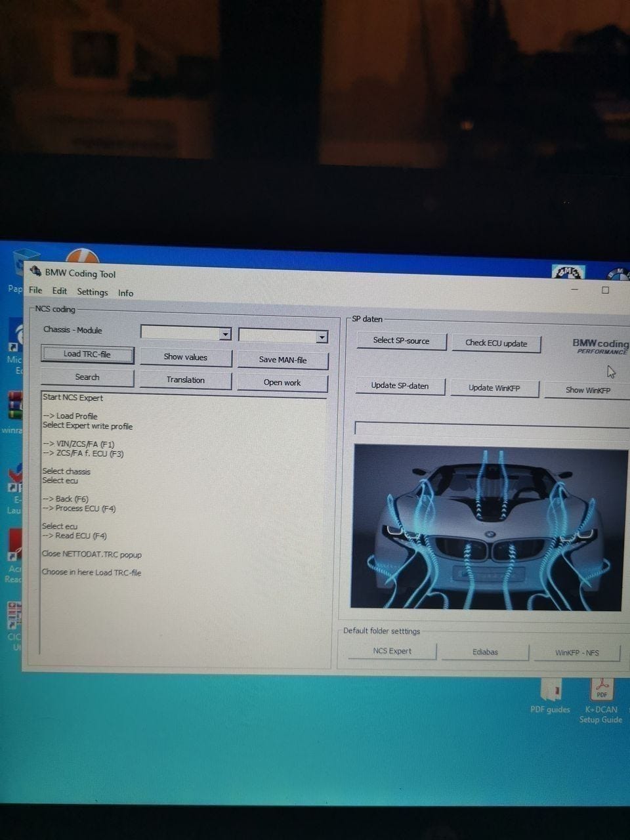Click 'Choose in here Load TRC-file' line
Image resolution: width=630 pixels, height=840 pixels.
click(92, 572)
